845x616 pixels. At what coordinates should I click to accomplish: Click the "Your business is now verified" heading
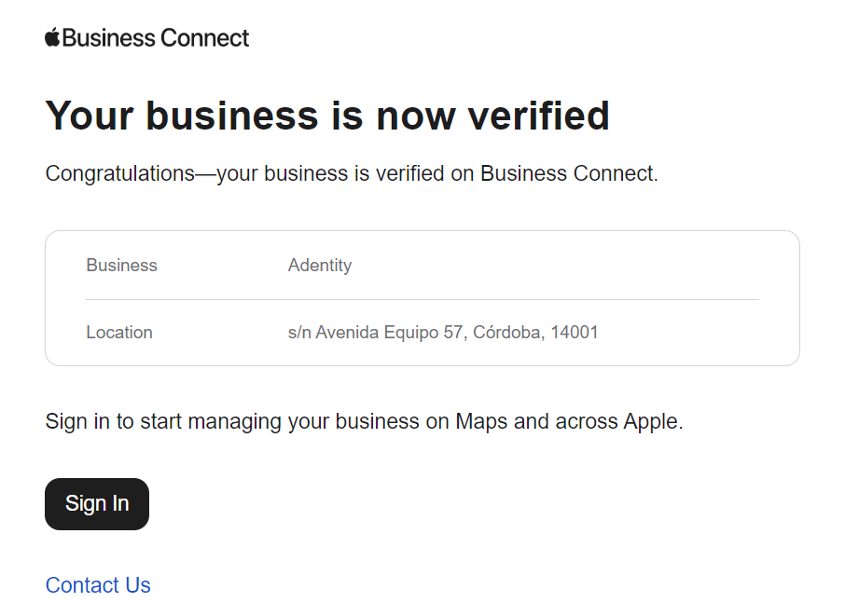(x=327, y=116)
